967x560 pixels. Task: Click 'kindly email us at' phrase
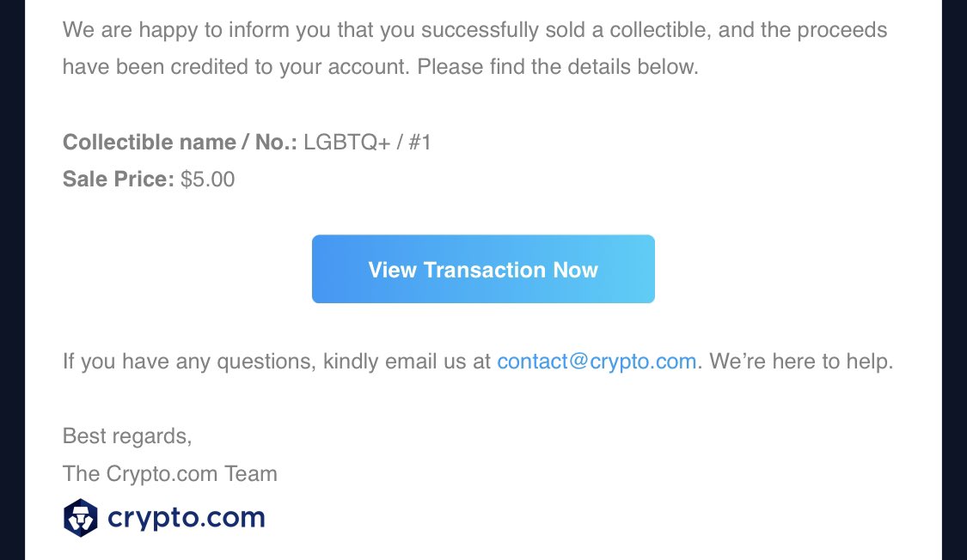[407, 361]
